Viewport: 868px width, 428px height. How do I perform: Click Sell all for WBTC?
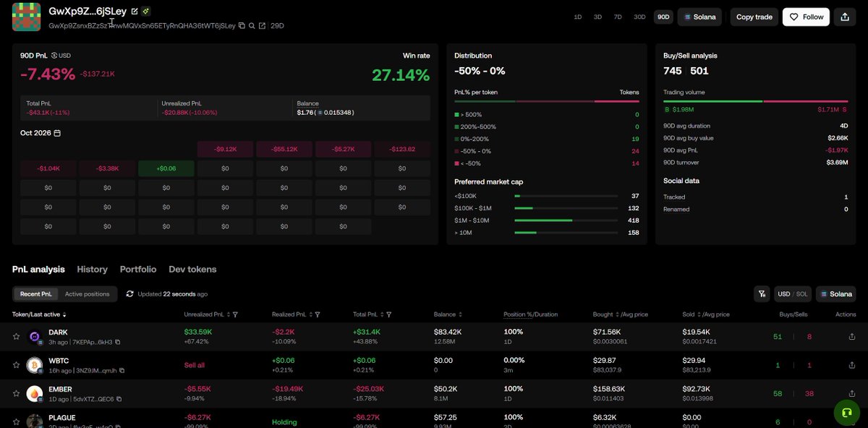pos(195,366)
